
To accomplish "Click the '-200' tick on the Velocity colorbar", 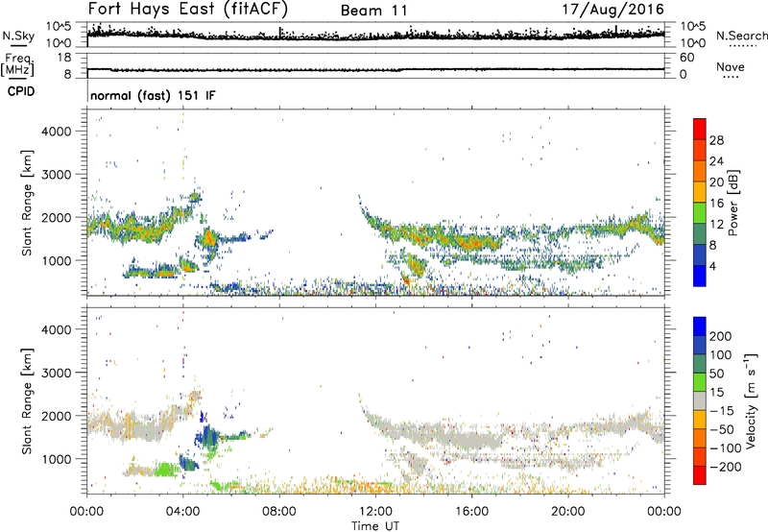I will tap(726, 467).
